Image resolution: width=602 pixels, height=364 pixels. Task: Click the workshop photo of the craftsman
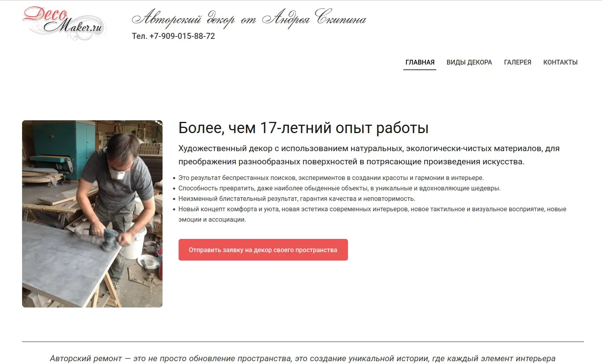pyautogui.click(x=92, y=214)
